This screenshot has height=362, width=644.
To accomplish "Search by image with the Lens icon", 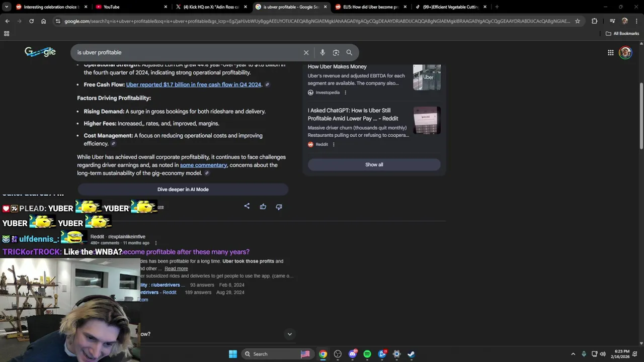I will coord(336,52).
